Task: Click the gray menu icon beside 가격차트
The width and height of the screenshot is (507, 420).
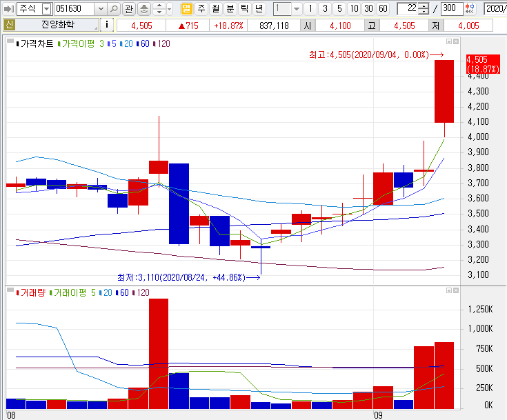Action: (10, 41)
